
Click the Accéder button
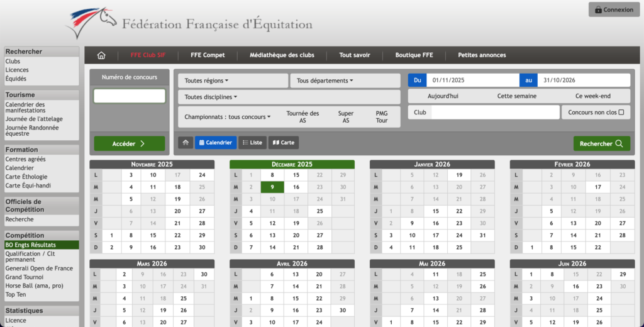tap(129, 143)
